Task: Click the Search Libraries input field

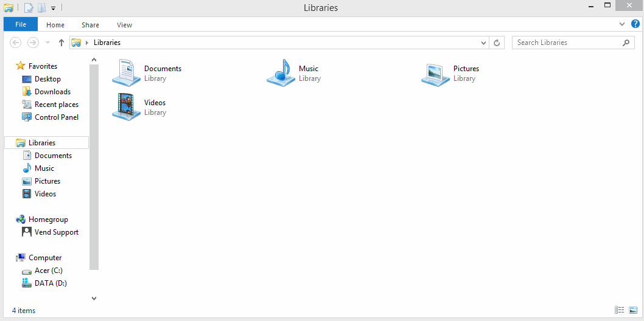Action: tap(567, 43)
